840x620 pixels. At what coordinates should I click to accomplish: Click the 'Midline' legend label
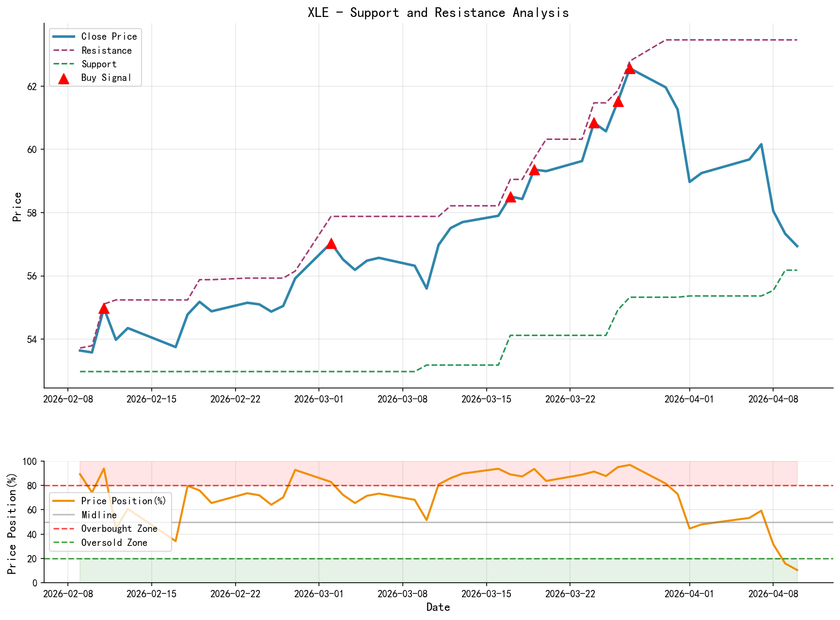[x=99, y=515]
